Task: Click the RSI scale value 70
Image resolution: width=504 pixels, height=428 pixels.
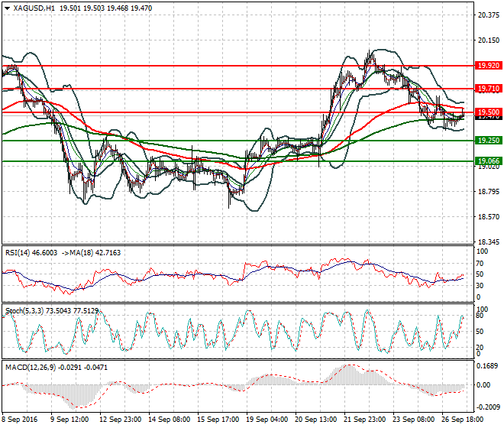Action: 480,264
